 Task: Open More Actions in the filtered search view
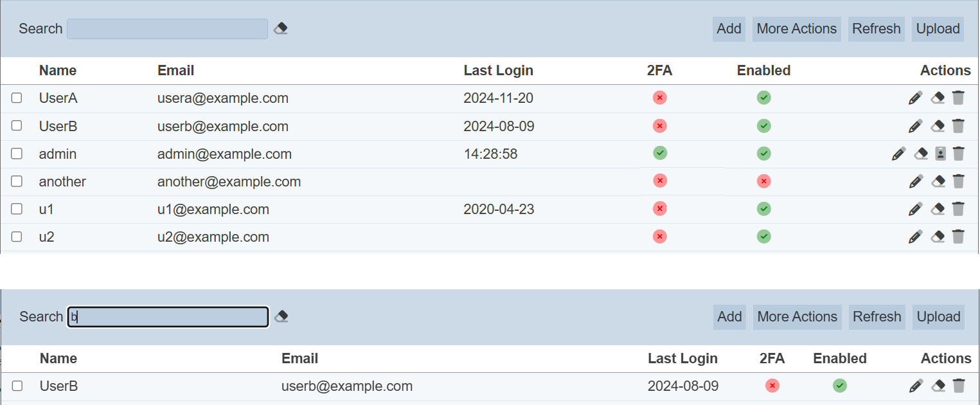click(x=797, y=317)
